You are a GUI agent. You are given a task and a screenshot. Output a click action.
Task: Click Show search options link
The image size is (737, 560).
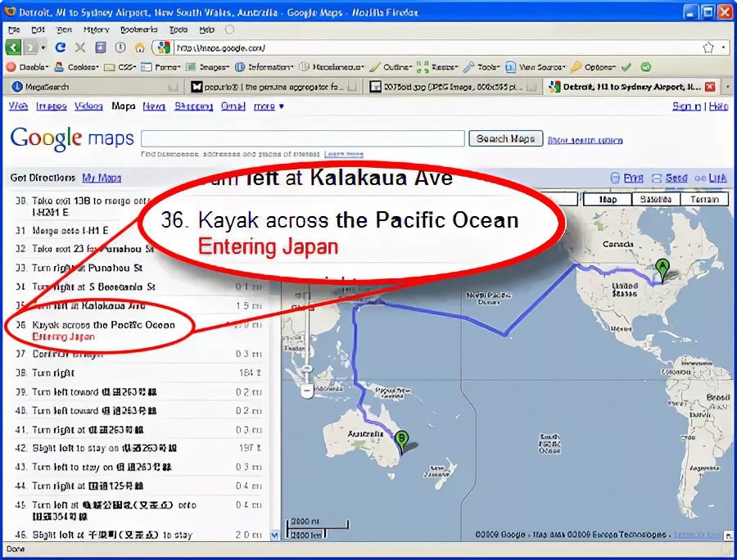click(x=586, y=140)
